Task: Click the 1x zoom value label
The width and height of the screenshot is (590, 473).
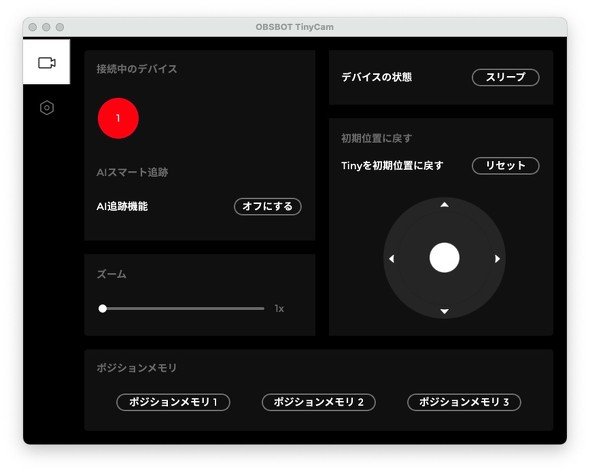Action: [x=279, y=309]
